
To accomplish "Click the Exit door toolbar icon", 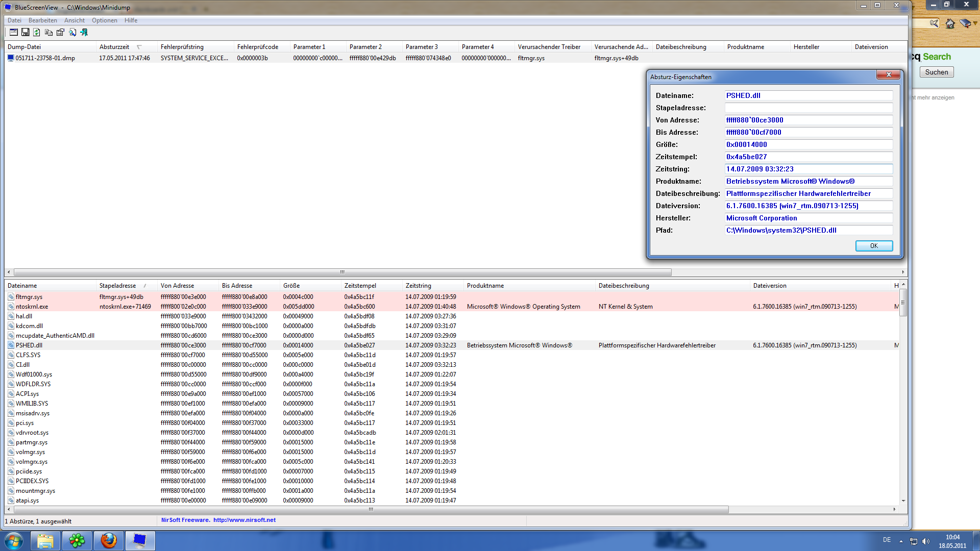I will (84, 32).
